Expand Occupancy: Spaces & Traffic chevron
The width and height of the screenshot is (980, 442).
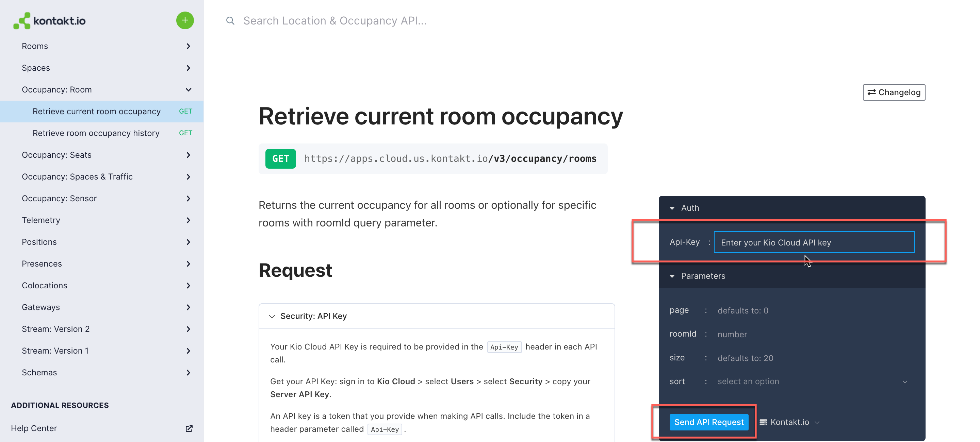pyautogui.click(x=188, y=177)
